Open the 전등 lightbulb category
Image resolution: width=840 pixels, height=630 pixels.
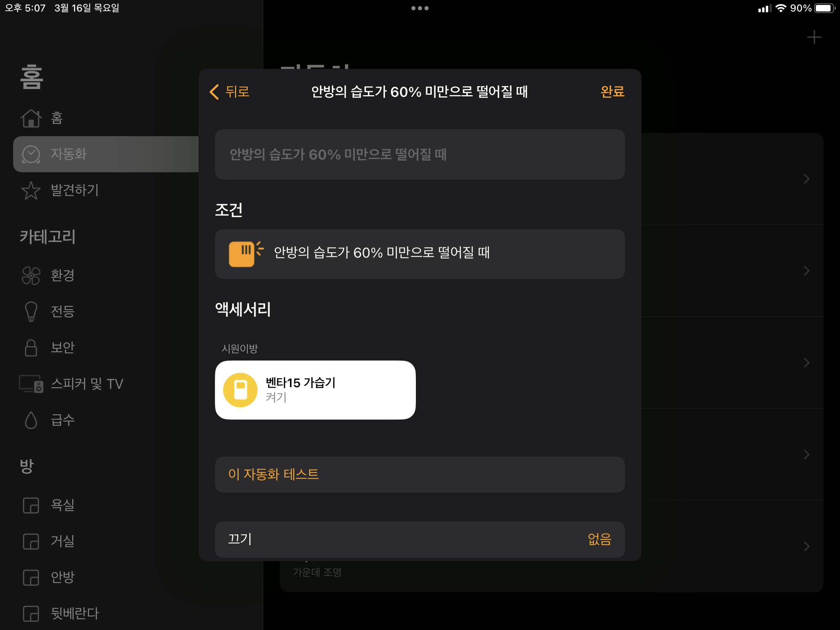pyautogui.click(x=31, y=311)
